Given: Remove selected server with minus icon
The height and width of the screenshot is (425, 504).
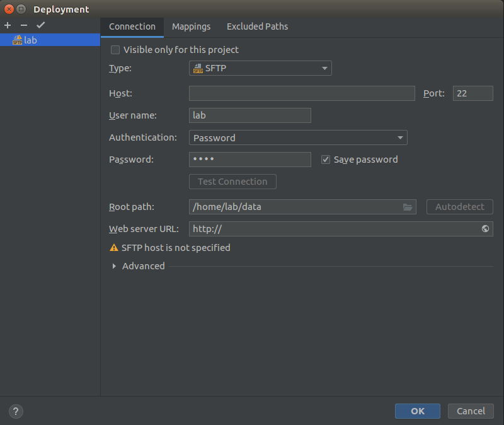Looking at the screenshot, I should pyautogui.click(x=24, y=25).
